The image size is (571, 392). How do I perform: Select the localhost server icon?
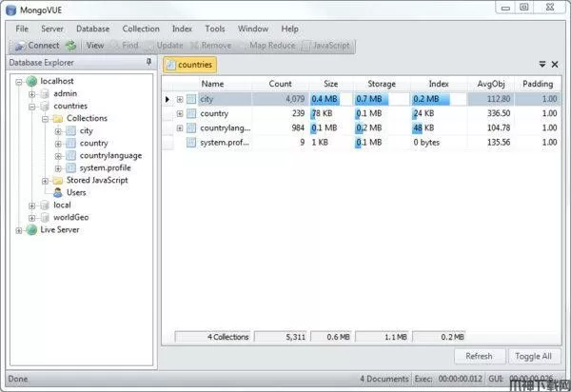pos(31,81)
